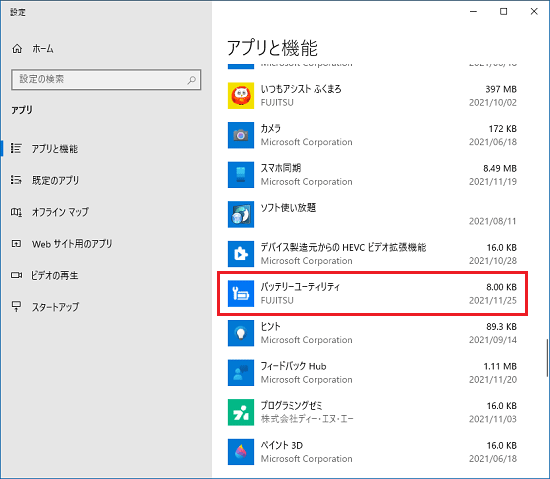Select the Web サイト用のアプリ sidebar icon
This screenshot has width=550, height=479.
[16, 243]
